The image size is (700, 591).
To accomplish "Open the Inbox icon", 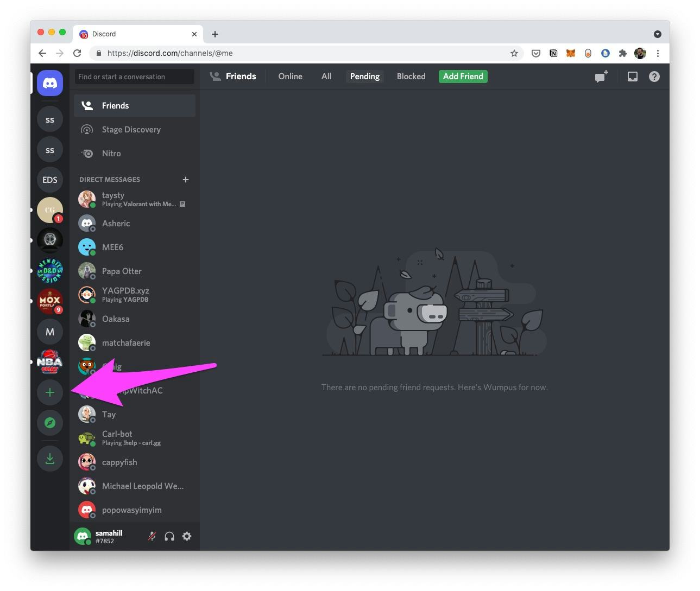I will click(x=632, y=77).
